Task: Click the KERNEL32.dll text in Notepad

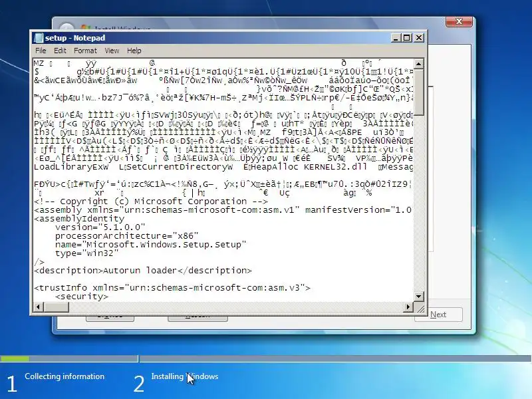Action: coord(335,167)
